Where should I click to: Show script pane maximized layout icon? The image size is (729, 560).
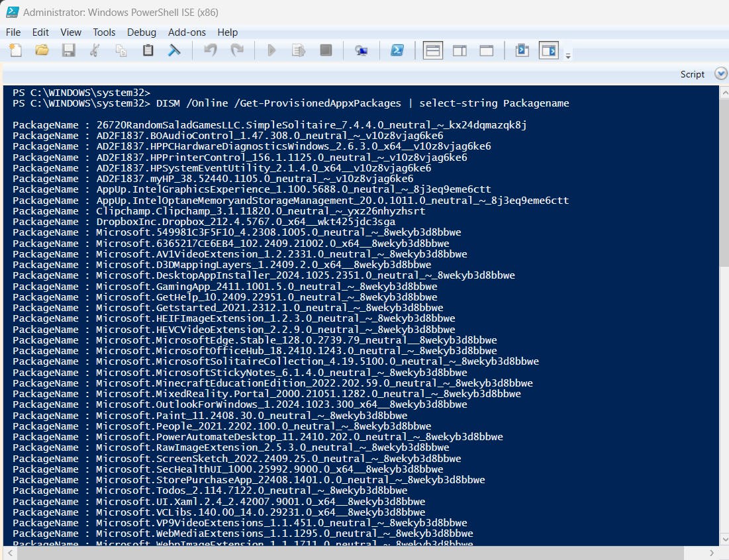[x=486, y=50]
